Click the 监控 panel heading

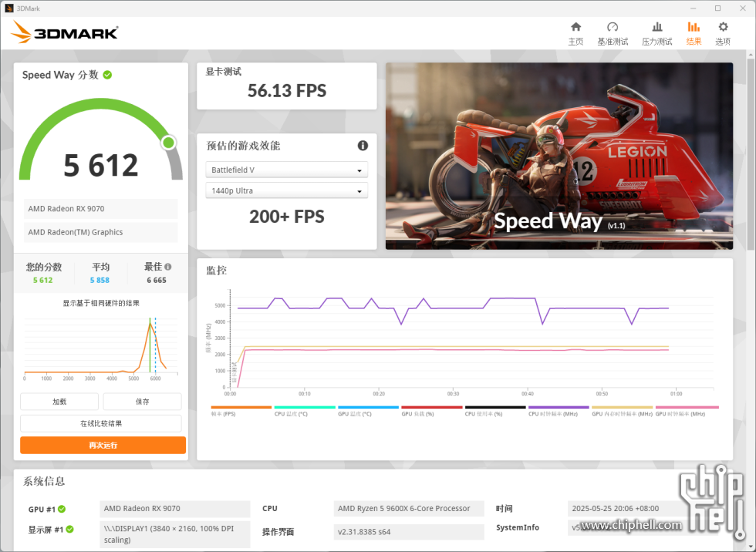pos(217,271)
